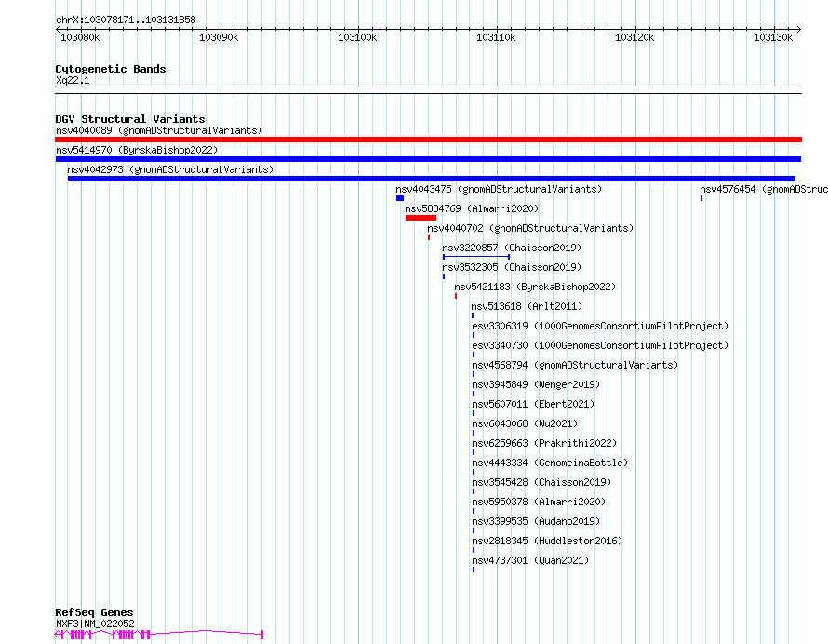Image resolution: width=828 pixels, height=644 pixels.
Task: Select the nsv3220857 blue interval line
Action: point(476,257)
